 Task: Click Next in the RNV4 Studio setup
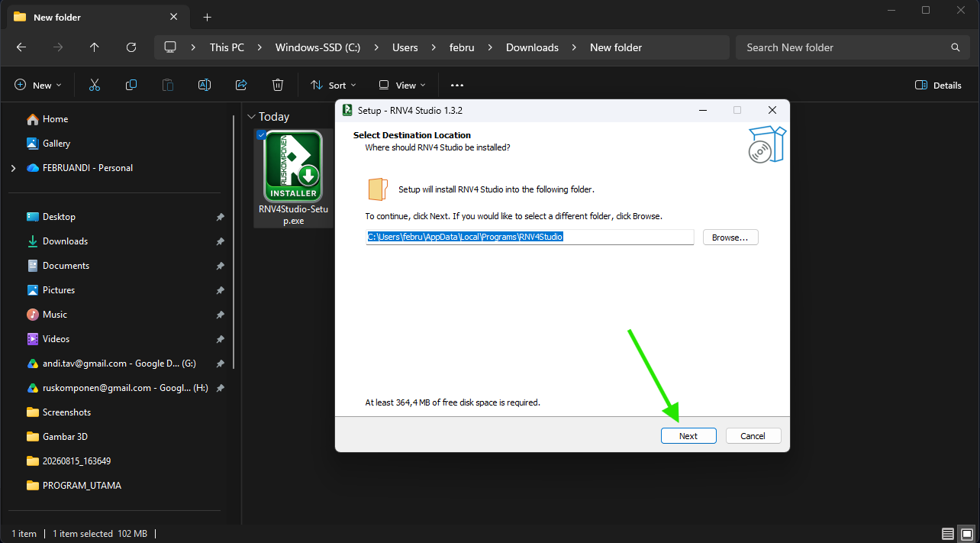pyautogui.click(x=688, y=436)
